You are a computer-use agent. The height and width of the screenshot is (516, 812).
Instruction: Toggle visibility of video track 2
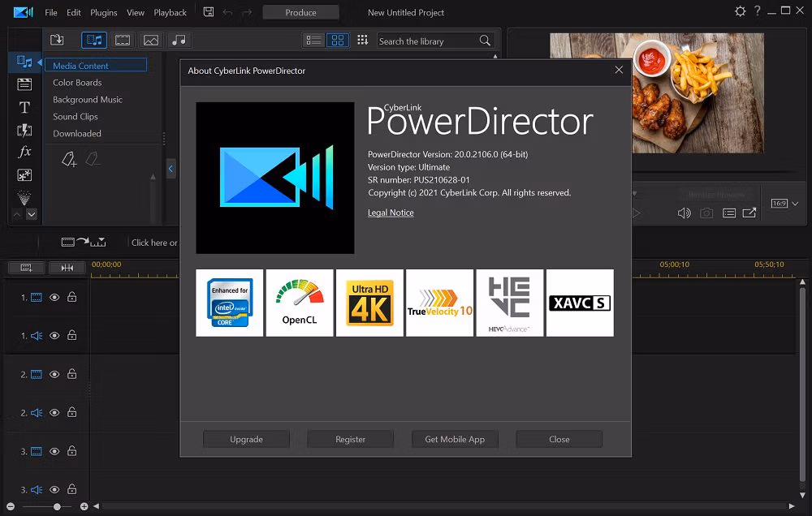(x=54, y=374)
